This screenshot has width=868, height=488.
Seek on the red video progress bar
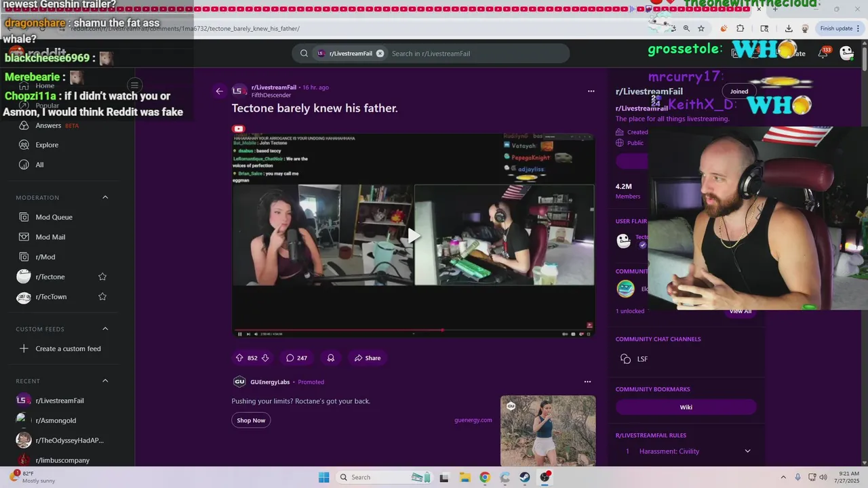point(414,330)
